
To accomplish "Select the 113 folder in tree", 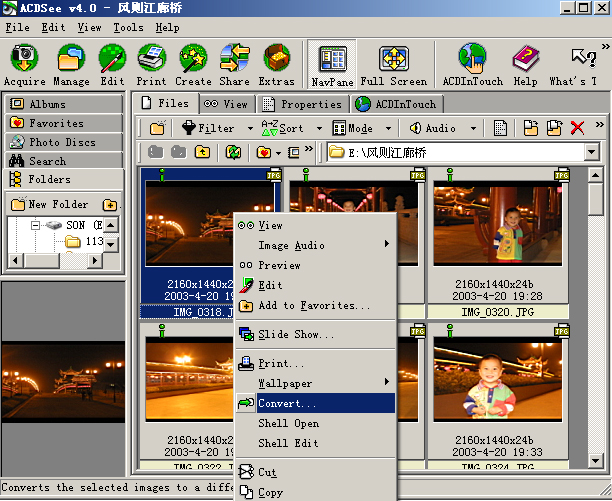I will pyautogui.click(x=84, y=242).
